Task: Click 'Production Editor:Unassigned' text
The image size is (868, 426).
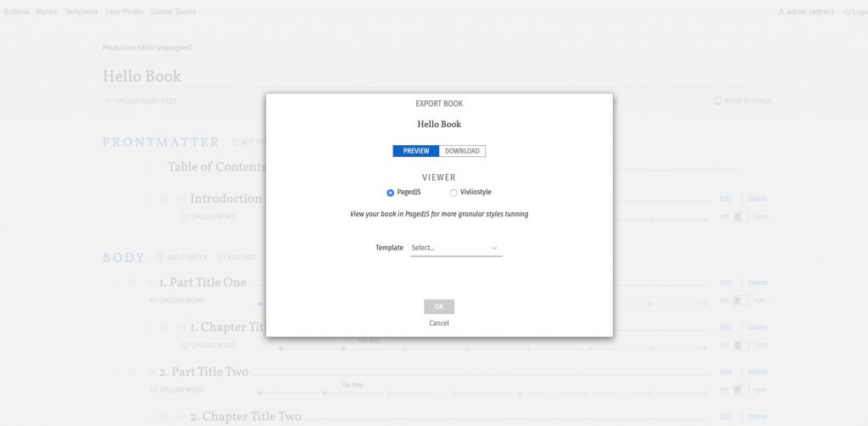Action: point(147,48)
